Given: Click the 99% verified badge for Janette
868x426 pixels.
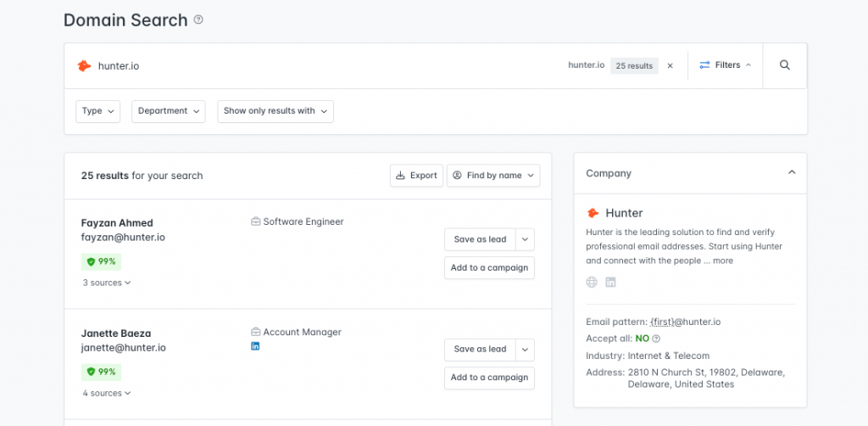Looking at the screenshot, I should (102, 373).
